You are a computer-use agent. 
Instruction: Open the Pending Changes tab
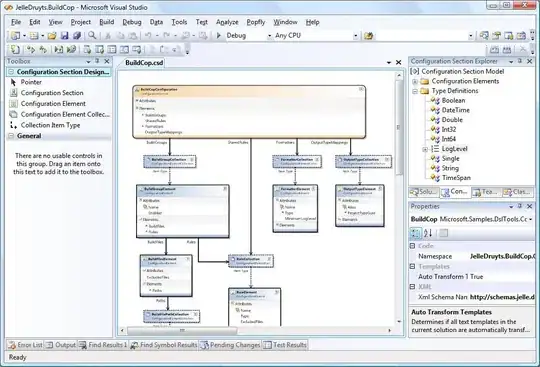230,345
